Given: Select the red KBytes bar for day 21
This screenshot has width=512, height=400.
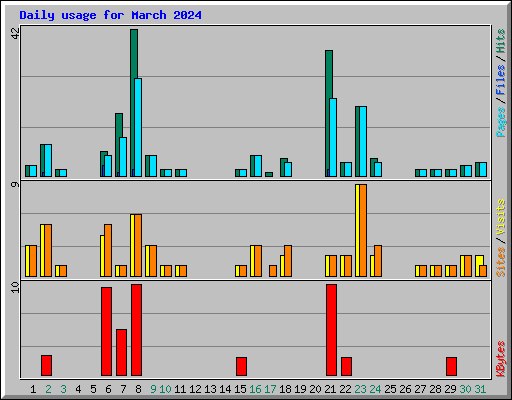Looking at the screenshot, I should pyautogui.click(x=331, y=330).
